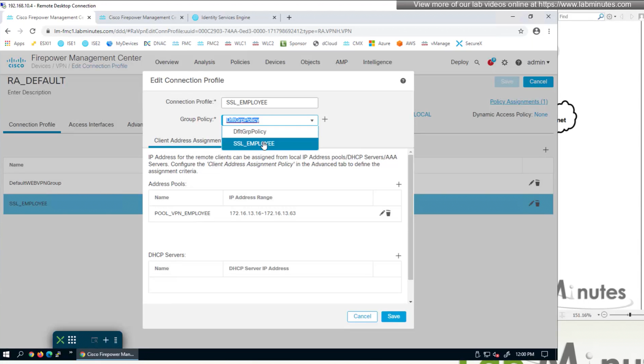Expand the admin user menu

click(x=538, y=62)
